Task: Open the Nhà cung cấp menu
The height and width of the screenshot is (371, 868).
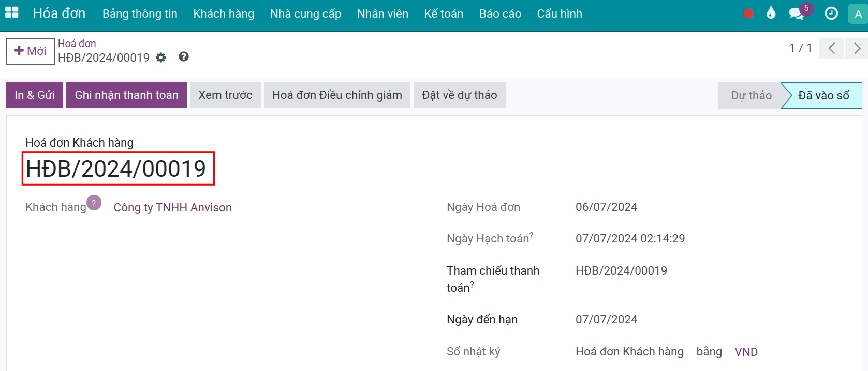Action: click(x=305, y=14)
